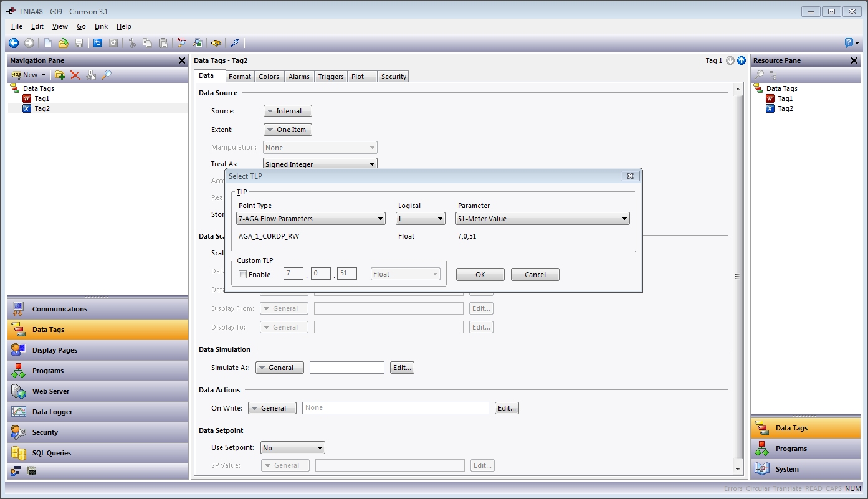Switch to the Colors tab
The image size is (868, 499).
(269, 77)
